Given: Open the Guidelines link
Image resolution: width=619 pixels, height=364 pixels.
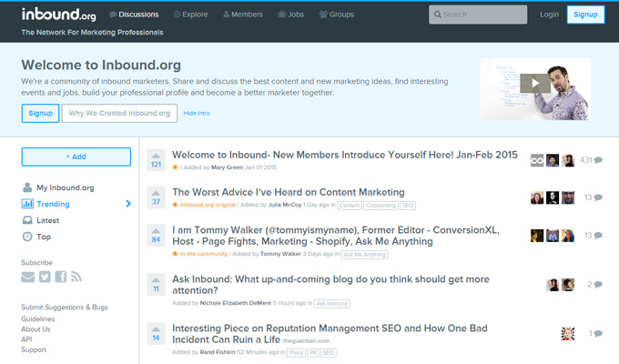Looking at the screenshot, I should (38, 318).
